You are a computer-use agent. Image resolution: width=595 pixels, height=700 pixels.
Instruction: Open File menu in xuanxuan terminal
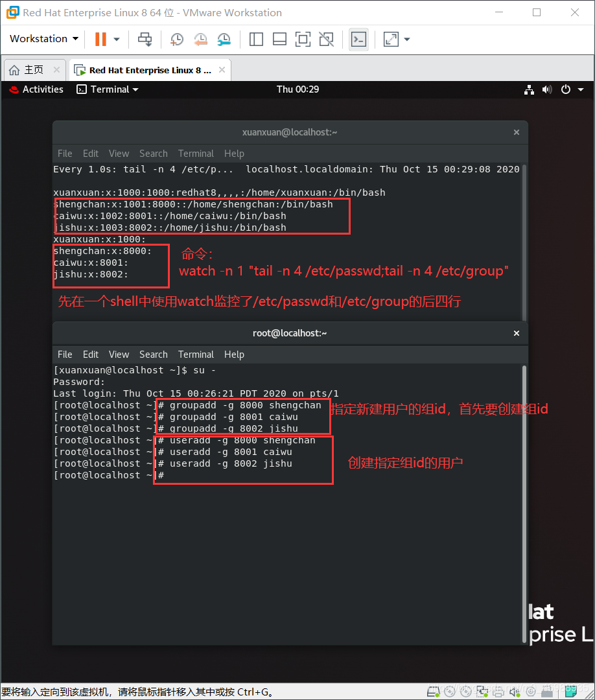(x=65, y=154)
